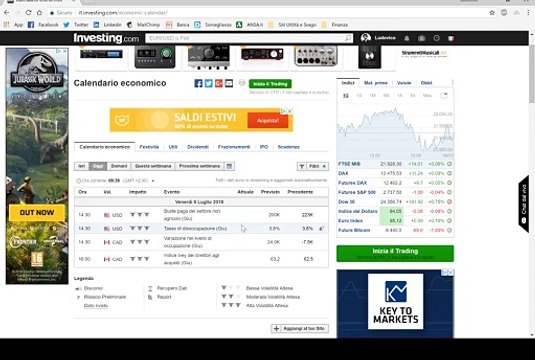Click the Aggiungi al tuo Sito button

click(x=300, y=329)
